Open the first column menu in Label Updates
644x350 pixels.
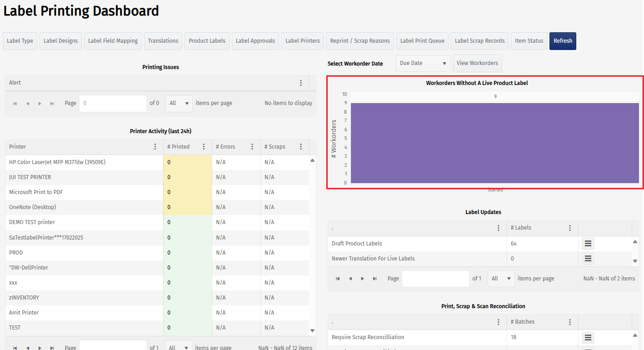coord(499,228)
